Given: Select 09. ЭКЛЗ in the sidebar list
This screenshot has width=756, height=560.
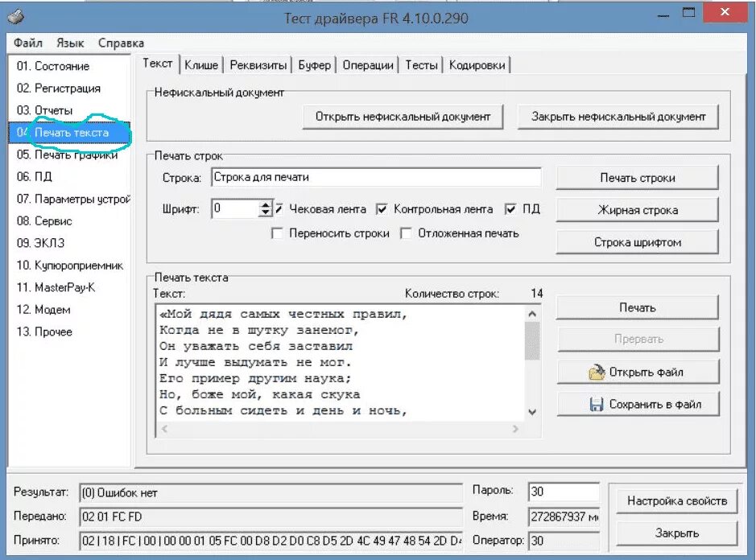Looking at the screenshot, I should click(69, 243).
